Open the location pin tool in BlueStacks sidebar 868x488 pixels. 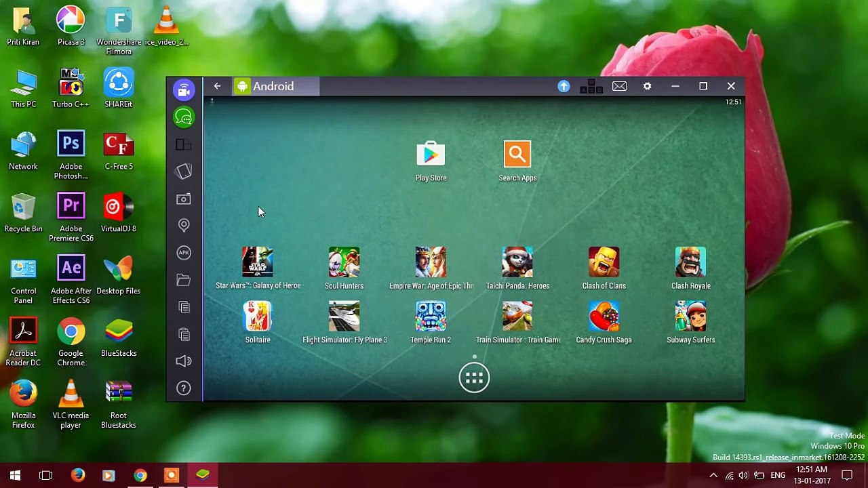click(x=184, y=225)
